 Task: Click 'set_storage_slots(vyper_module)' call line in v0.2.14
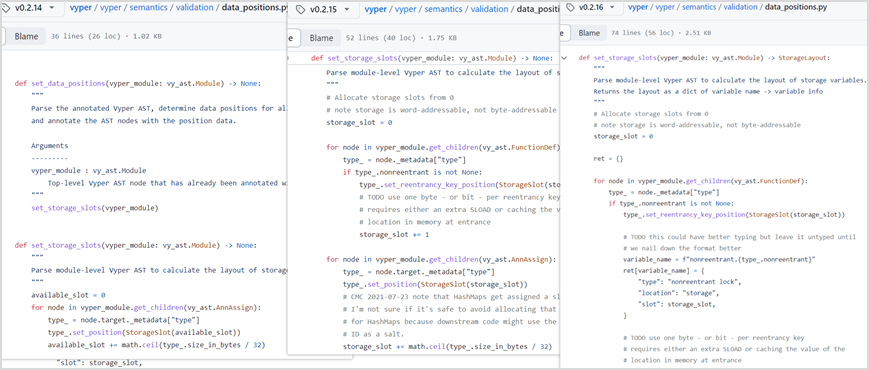(x=95, y=208)
